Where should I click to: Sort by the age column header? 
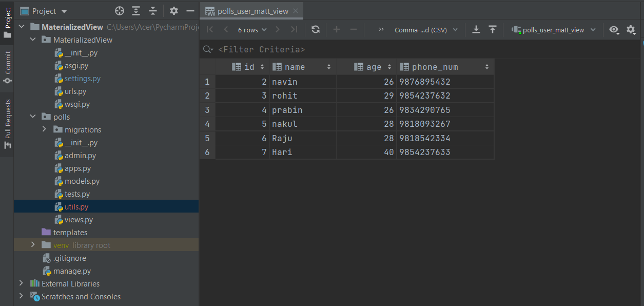click(x=374, y=67)
